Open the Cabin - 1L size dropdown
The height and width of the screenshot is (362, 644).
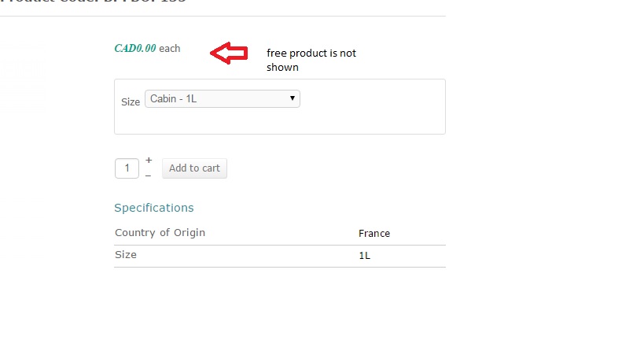click(222, 99)
